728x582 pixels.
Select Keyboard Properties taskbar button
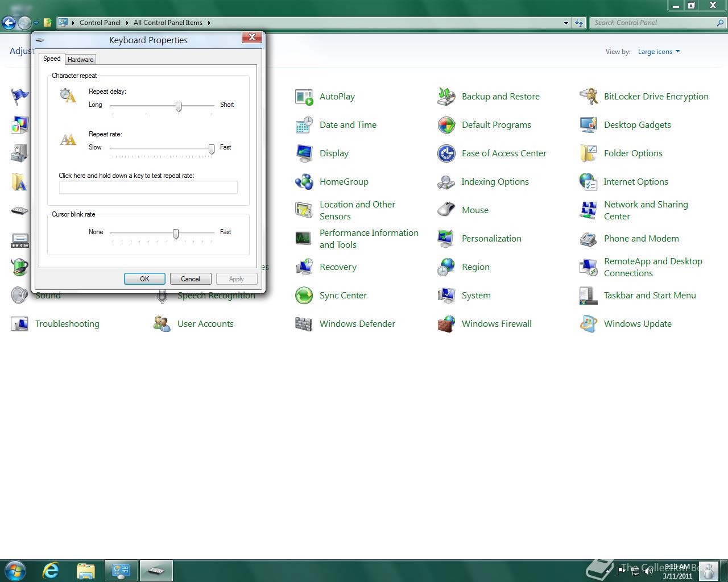point(156,571)
